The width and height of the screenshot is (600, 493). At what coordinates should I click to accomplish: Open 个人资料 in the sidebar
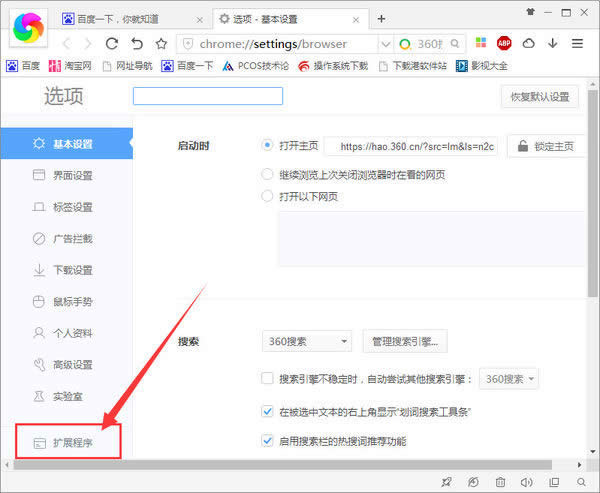click(x=67, y=333)
